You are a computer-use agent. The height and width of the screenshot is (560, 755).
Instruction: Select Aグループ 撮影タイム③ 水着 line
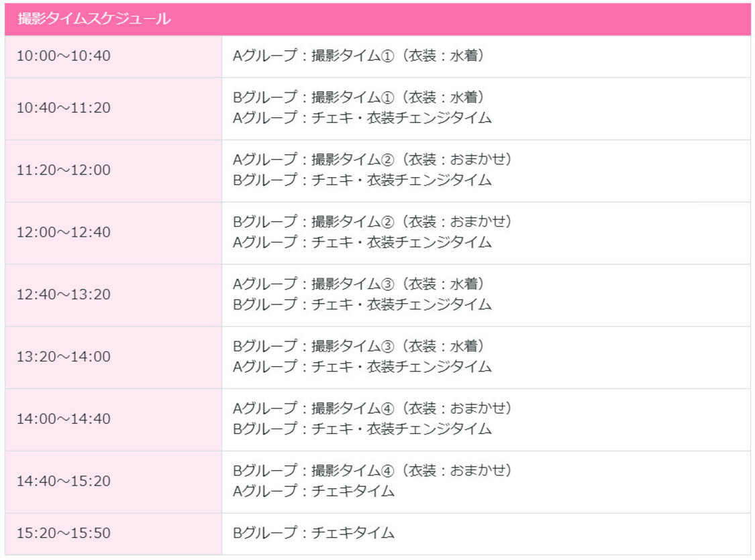pos(358,284)
